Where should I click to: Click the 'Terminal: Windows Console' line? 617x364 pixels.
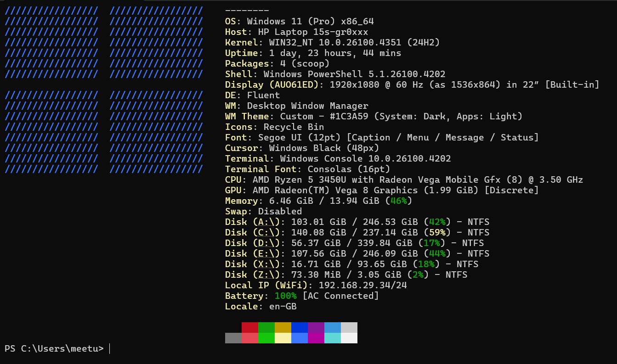(338, 158)
